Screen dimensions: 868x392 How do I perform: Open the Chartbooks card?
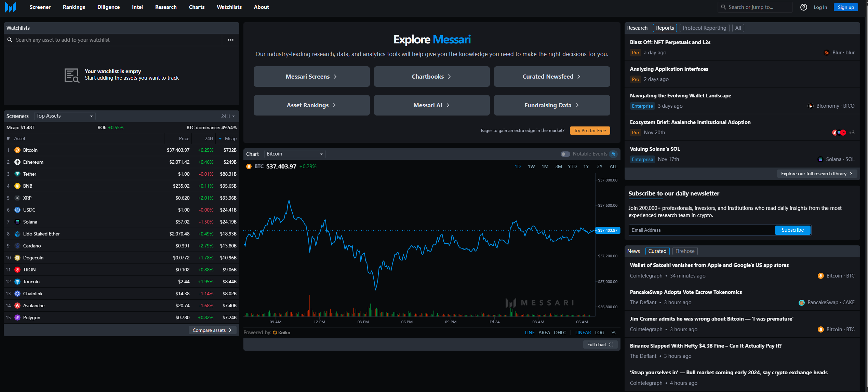click(x=432, y=77)
